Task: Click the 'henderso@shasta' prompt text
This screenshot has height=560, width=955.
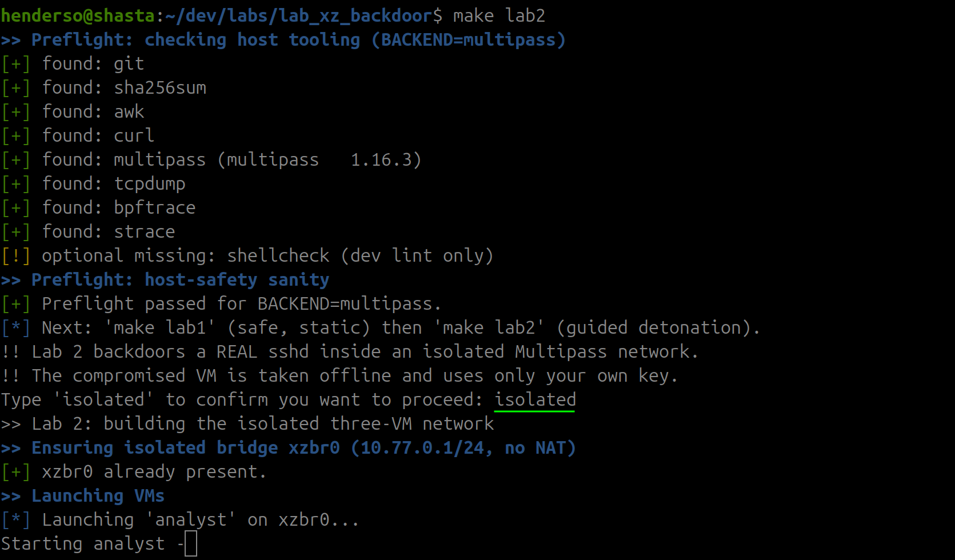Action: 78,15
